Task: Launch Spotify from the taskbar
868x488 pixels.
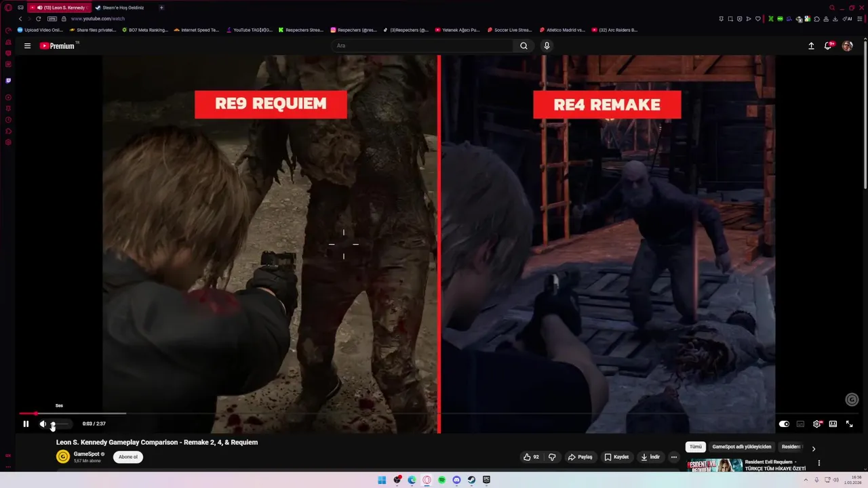Action: tap(441, 480)
